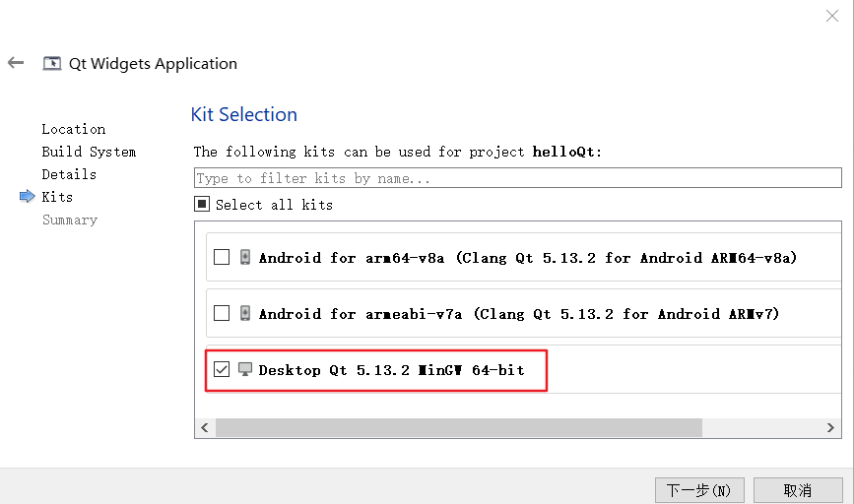The width and height of the screenshot is (854, 504).
Task: Select the Location step in the sidebar
Action: (74, 129)
